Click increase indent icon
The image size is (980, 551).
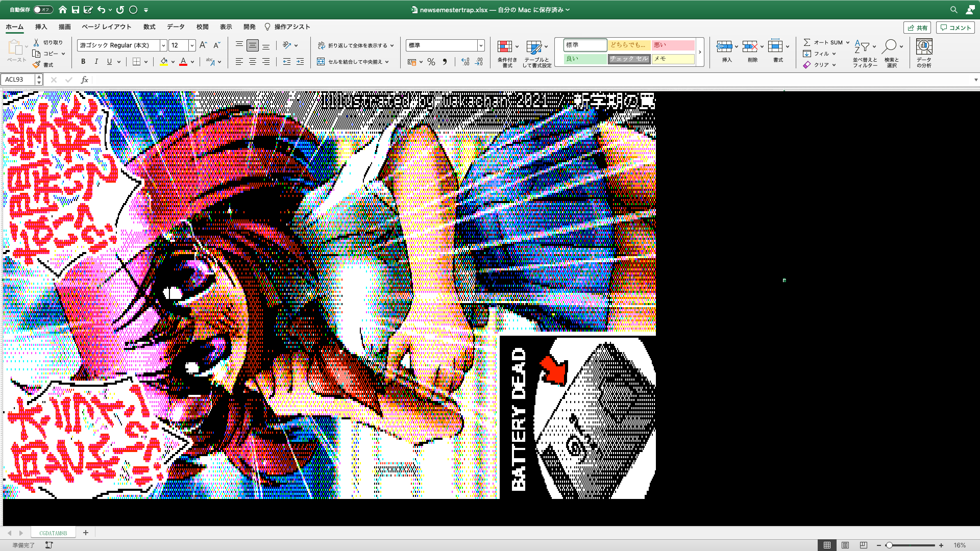[x=300, y=62]
